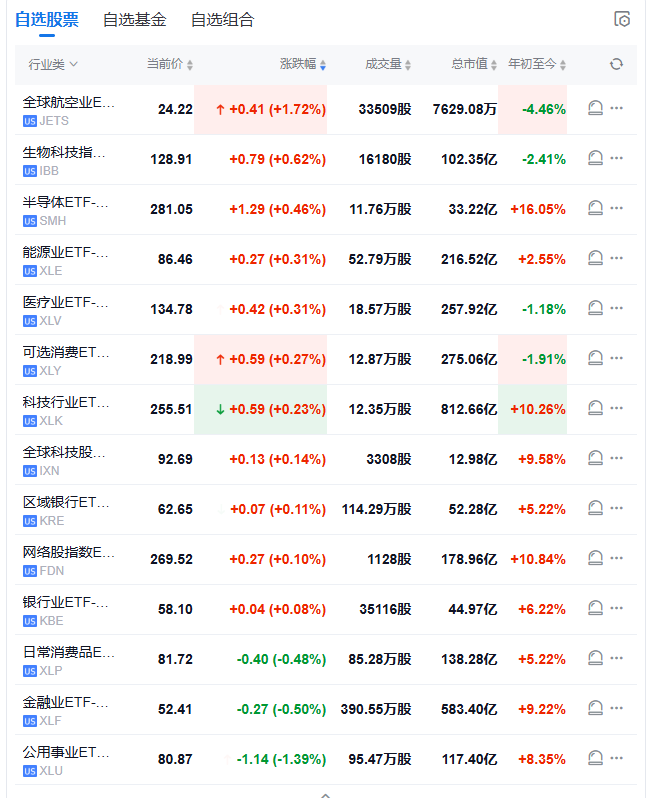Open more options for KBE row
This screenshot has width=647, height=798.
point(616,608)
